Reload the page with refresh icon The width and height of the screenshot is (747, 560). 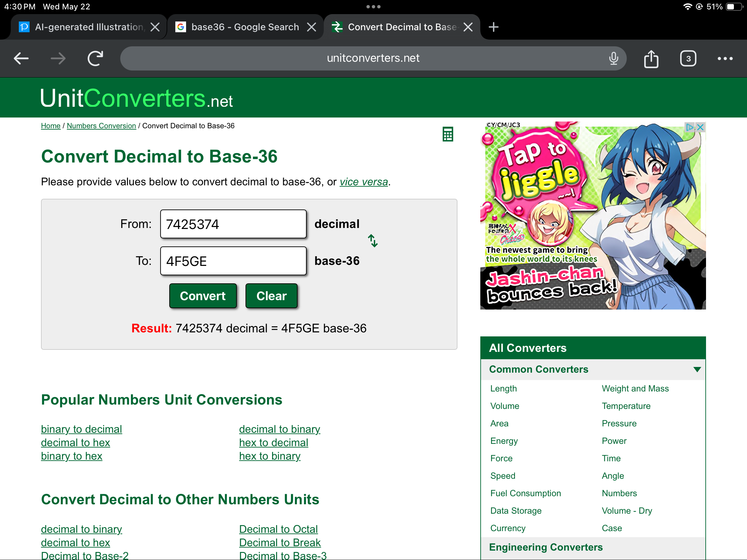point(95,58)
